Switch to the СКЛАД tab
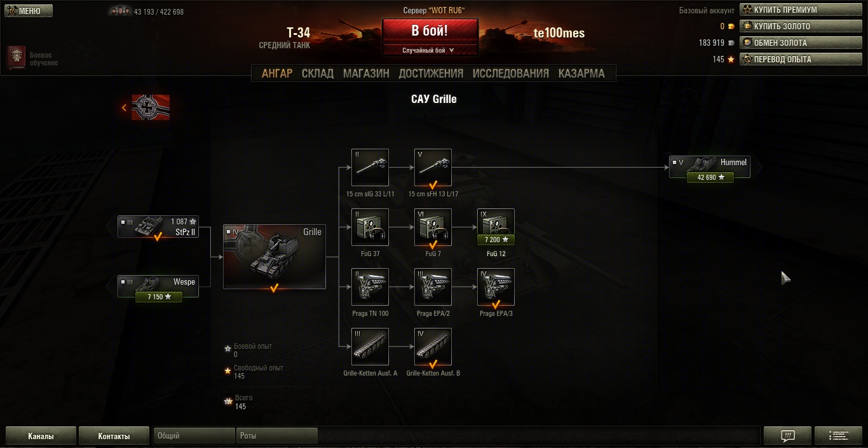The height and width of the screenshot is (448, 868). pos(318,73)
